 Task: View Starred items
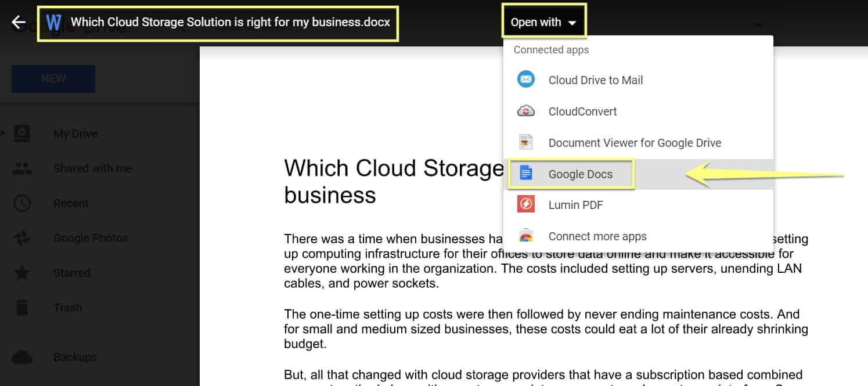[x=72, y=273]
